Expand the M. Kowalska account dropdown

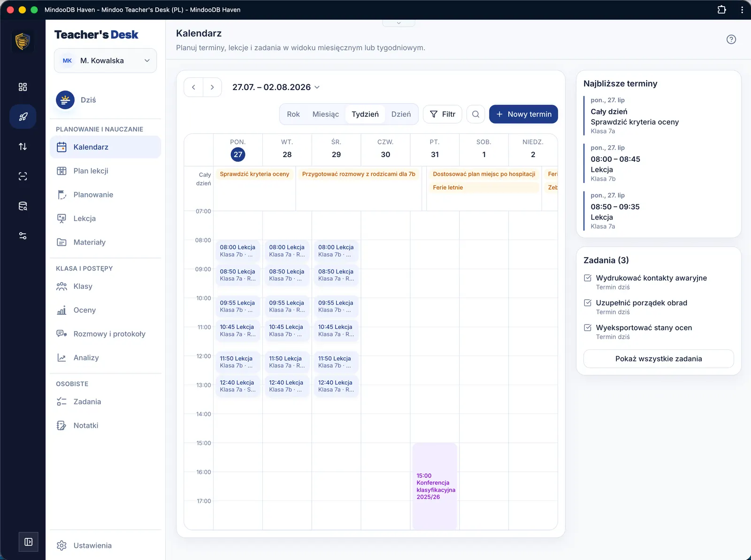click(x=106, y=61)
